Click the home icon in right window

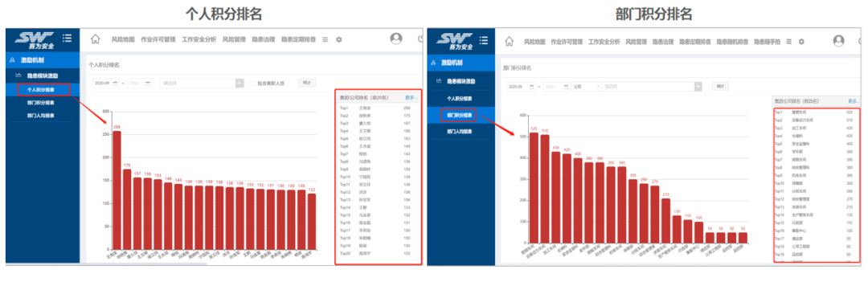click(510, 42)
